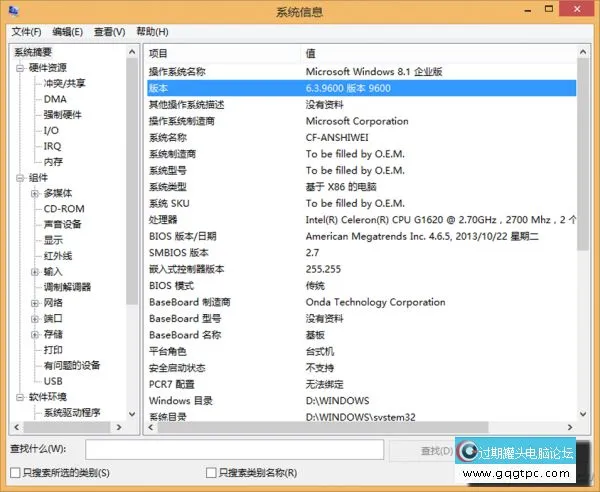Select the 系统名称 CF-ANSHIWEI row
This screenshot has width=600, height=492.
pos(362,137)
